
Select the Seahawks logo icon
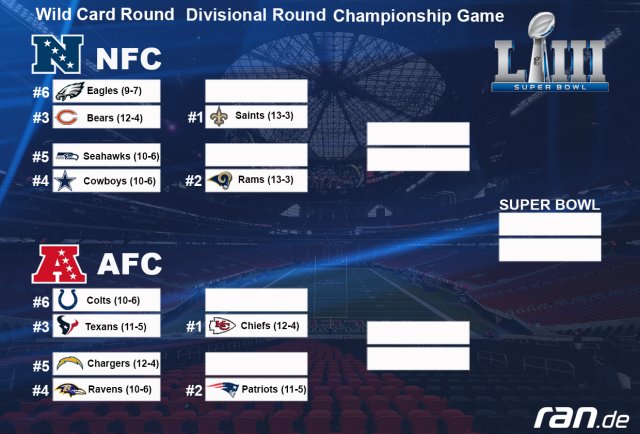point(67,156)
